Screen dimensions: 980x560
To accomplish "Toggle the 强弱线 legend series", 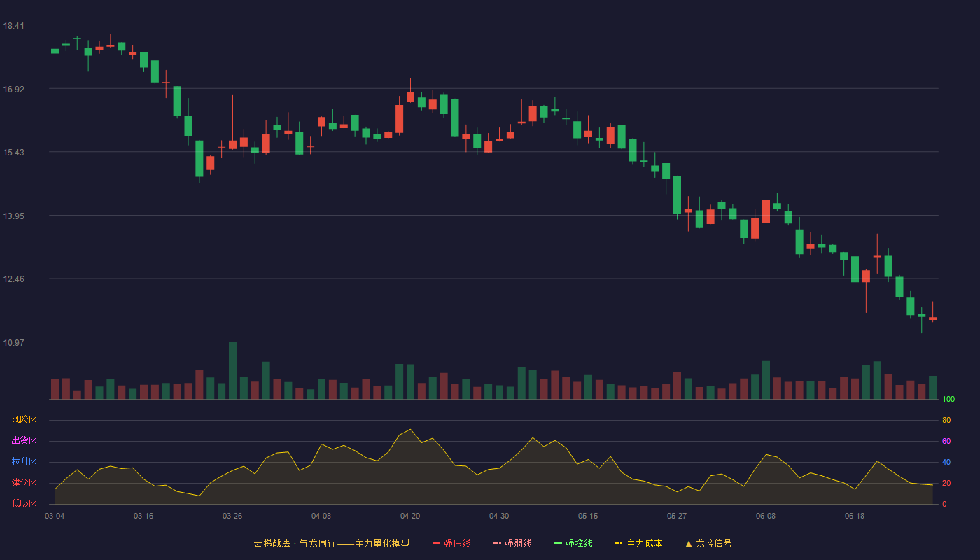I will pyautogui.click(x=512, y=543).
